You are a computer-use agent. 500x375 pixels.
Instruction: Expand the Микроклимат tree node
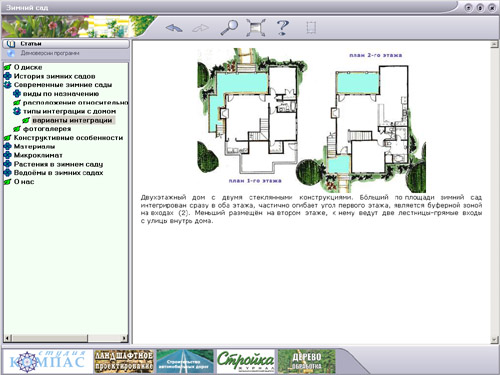click(x=7, y=155)
